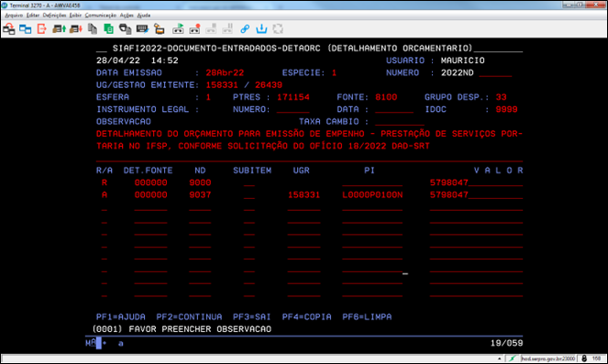Click the ESFERA value 1
Screen dimensions: 608x364
tap(208, 97)
